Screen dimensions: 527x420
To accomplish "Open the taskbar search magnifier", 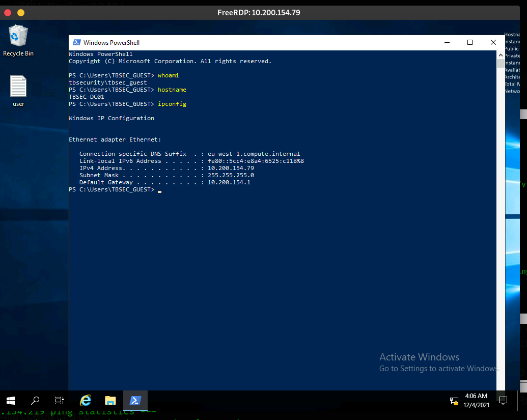I will tap(35, 400).
